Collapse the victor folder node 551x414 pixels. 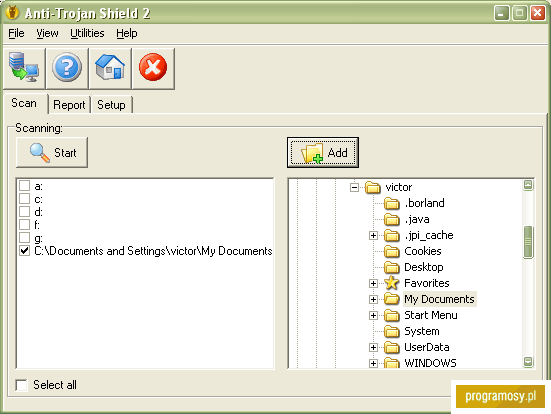tap(354, 187)
